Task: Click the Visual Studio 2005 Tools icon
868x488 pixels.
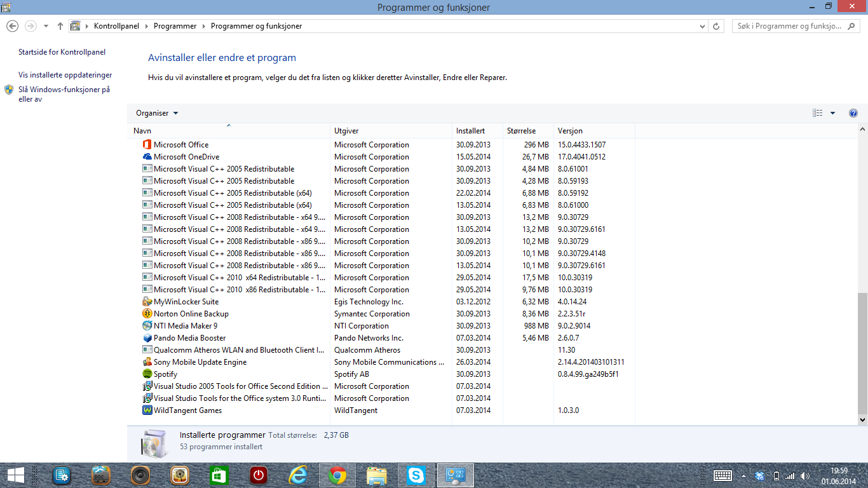Action: (x=147, y=386)
